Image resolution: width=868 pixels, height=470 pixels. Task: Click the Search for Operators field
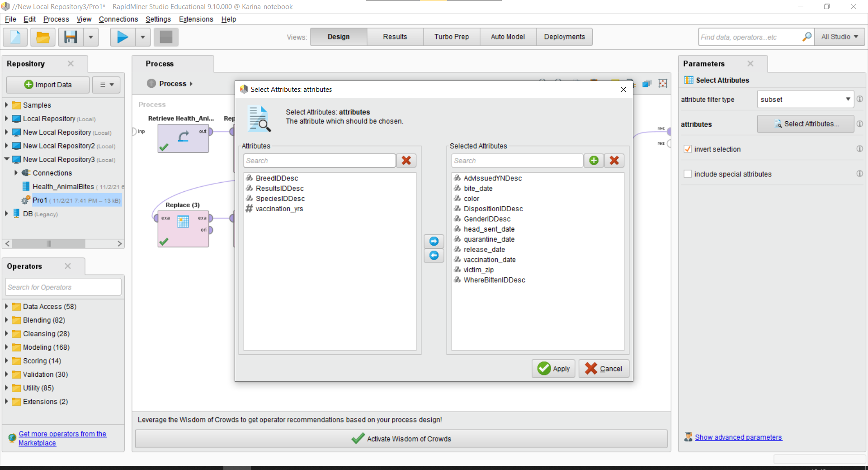[x=63, y=287]
